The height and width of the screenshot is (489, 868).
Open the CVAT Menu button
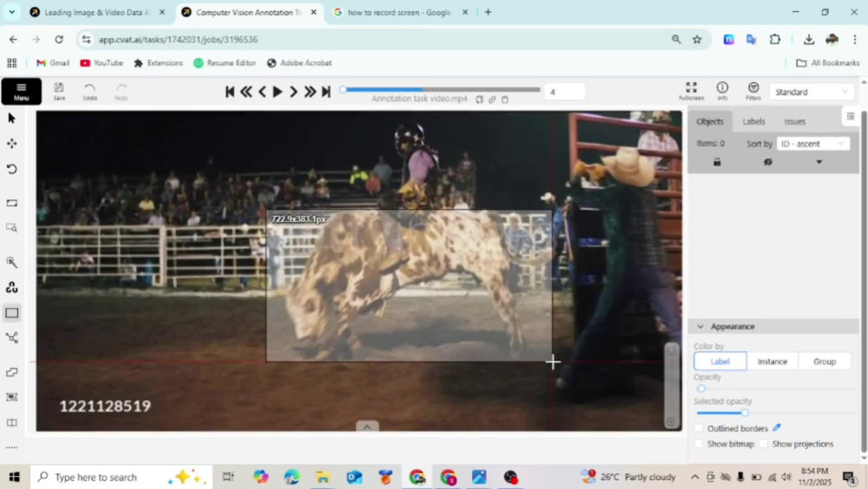click(x=21, y=91)
